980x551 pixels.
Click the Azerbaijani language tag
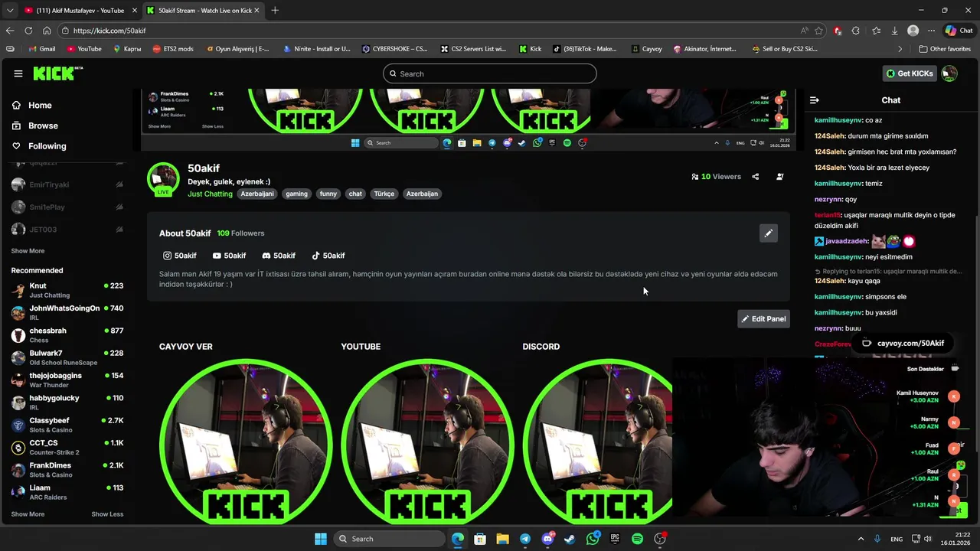[257, 194]
